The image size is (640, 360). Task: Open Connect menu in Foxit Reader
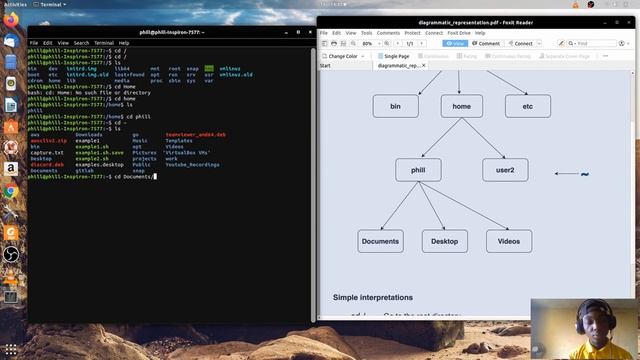click(x=433, y=33)
